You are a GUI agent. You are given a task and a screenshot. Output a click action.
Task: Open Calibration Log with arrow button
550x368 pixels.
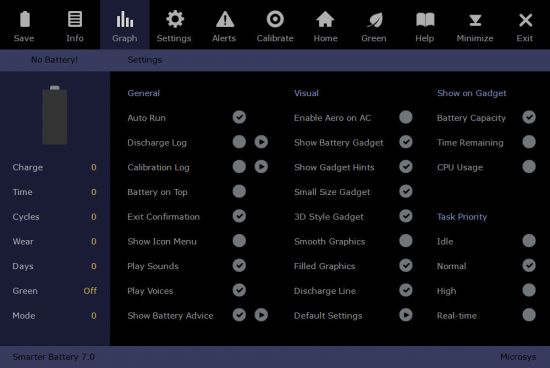point(261,167)
